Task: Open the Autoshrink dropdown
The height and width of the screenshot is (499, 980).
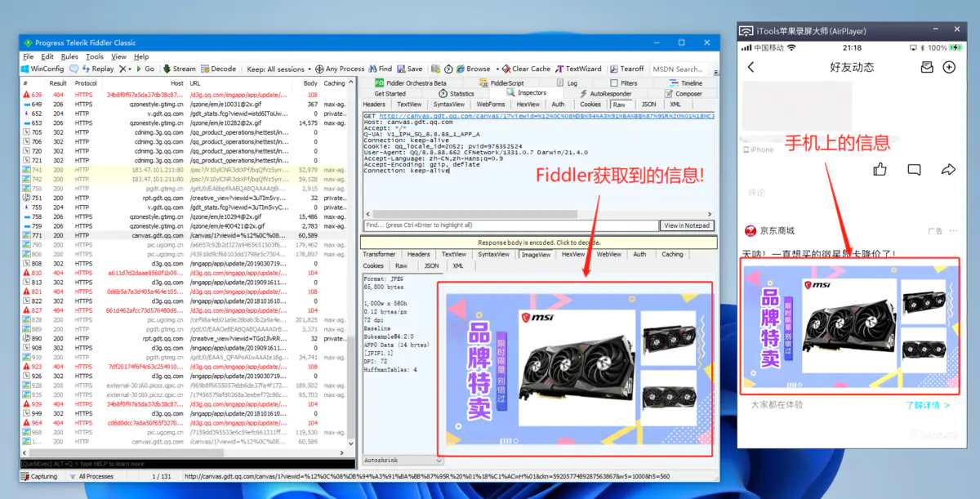Action: 403,461
